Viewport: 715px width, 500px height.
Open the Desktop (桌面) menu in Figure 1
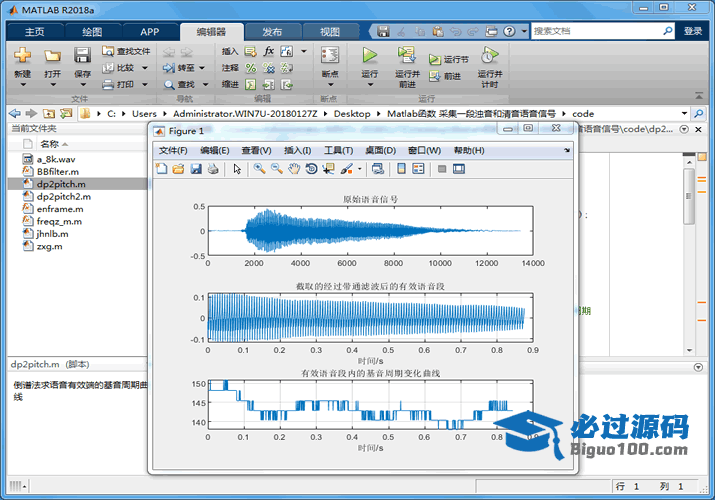380,150
